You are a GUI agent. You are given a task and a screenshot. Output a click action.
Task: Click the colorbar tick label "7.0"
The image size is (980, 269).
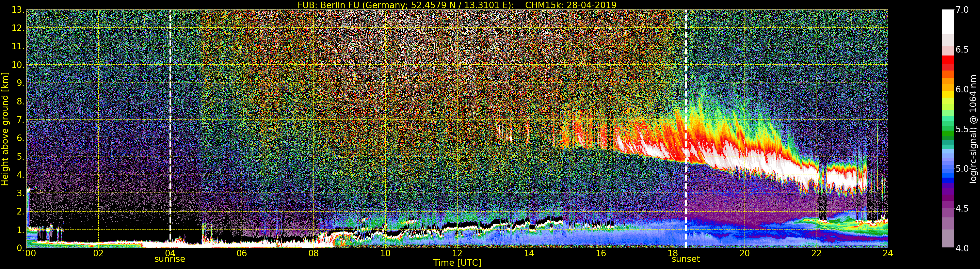962,10
